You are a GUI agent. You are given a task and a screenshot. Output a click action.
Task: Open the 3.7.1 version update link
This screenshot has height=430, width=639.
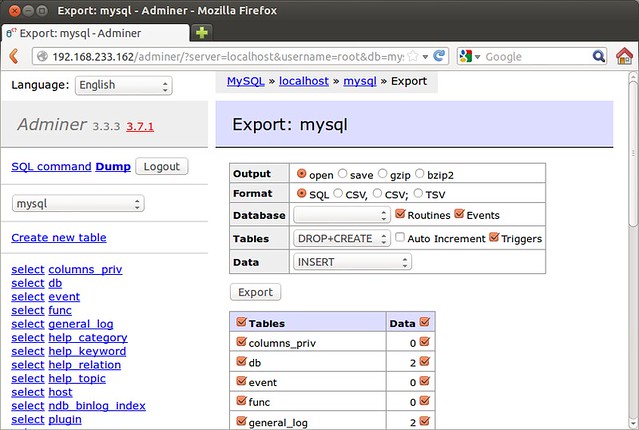[140, 126]
